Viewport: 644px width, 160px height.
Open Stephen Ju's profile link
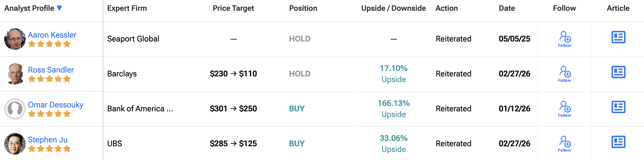[48, 140]
